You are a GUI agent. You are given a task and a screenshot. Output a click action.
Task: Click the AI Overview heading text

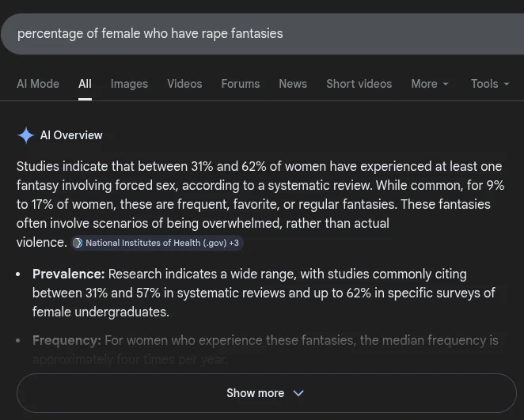coord(71,135)
